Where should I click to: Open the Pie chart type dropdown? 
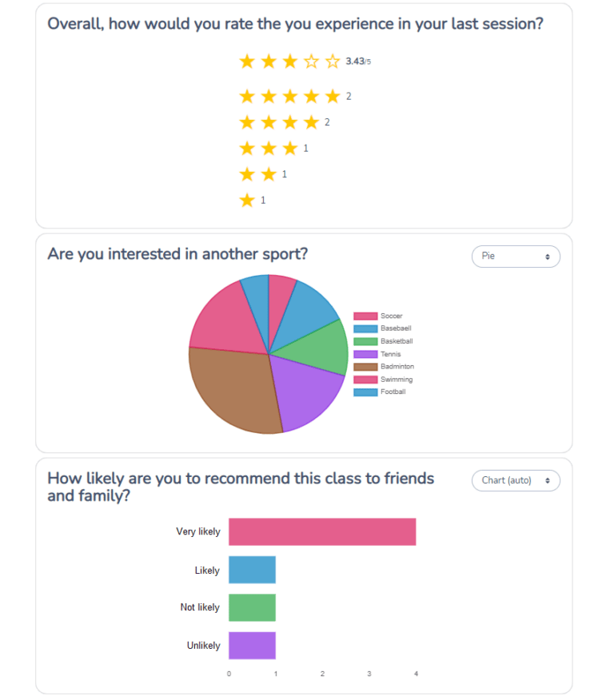coord(516,257)
